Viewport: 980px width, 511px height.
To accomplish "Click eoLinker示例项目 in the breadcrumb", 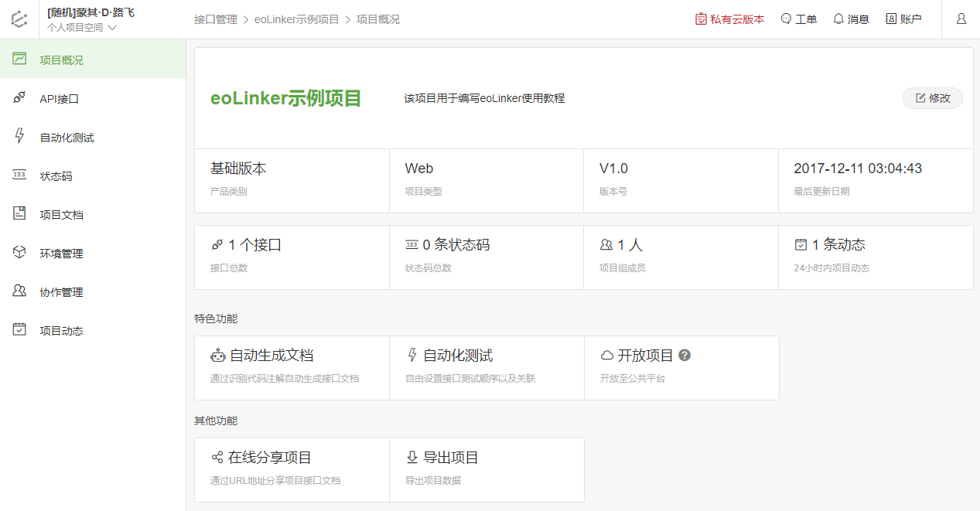I will tap(297, 19).
